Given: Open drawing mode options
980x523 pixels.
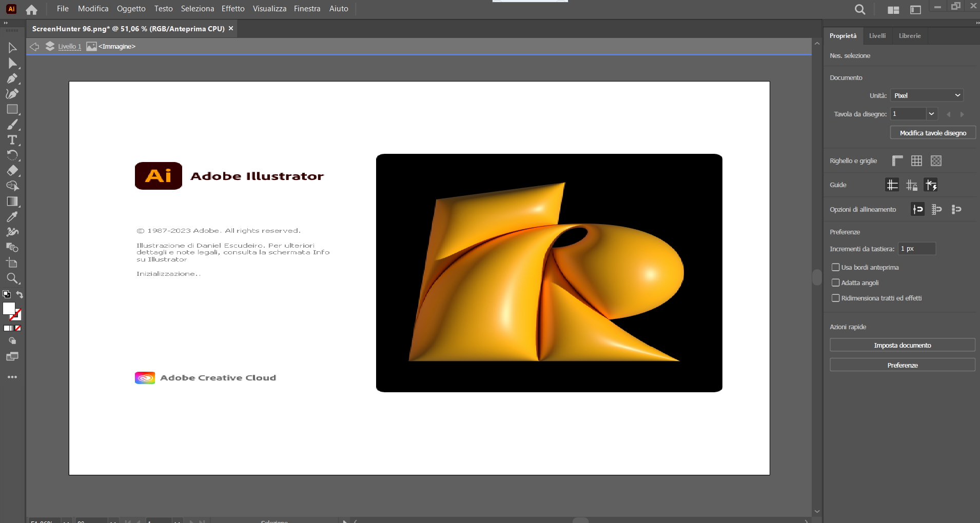Looking at the screenshot, I should pos(12,341).
